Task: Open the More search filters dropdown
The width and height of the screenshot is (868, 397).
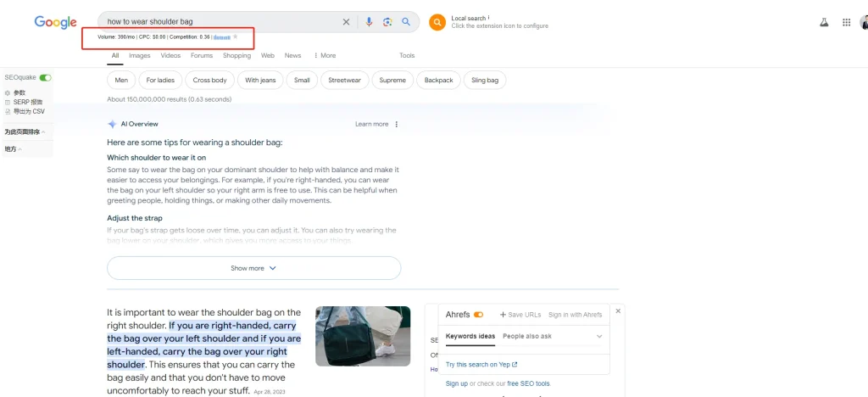Action: 325,55
